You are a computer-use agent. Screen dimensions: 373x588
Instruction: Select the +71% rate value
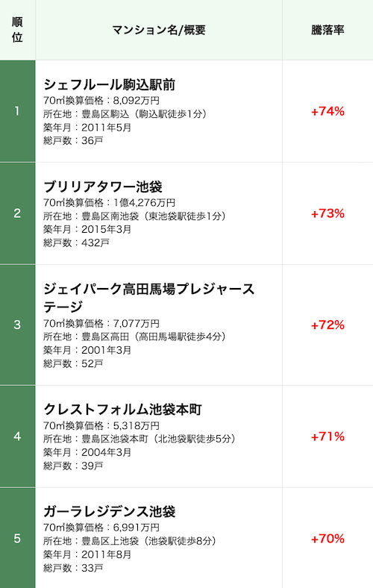327,437
